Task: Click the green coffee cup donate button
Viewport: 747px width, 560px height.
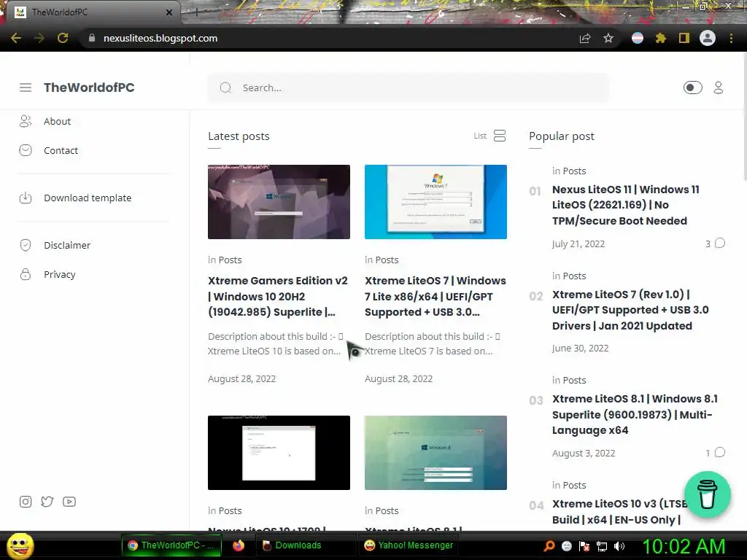Action: [x=708, y=495]
